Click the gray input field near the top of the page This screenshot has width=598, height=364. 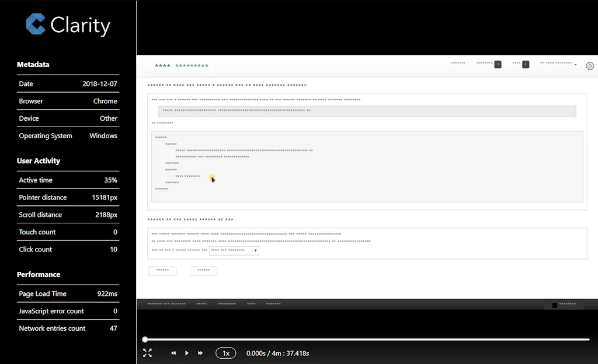(x=367, y=111)
